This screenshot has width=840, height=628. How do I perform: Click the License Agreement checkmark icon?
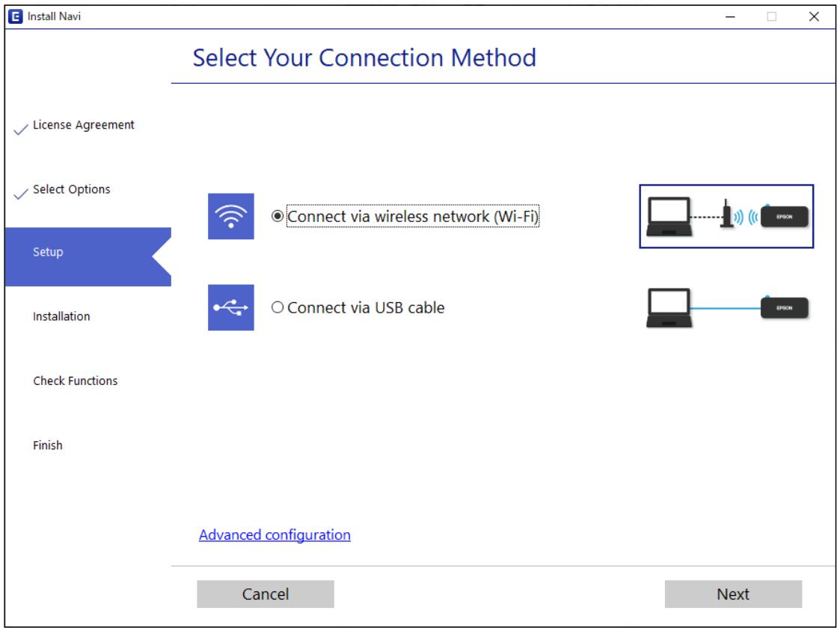20,129
